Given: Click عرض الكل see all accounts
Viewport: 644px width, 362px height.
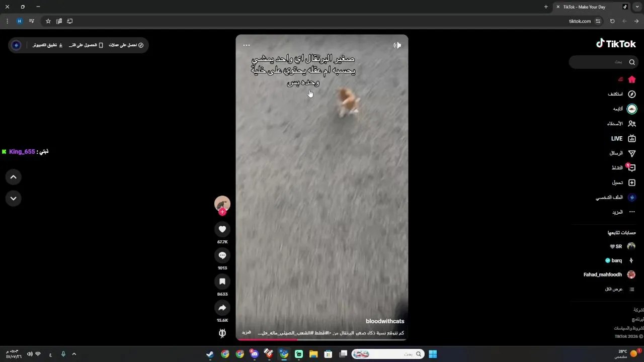Looking at the screenshot, I should (619, 289).
